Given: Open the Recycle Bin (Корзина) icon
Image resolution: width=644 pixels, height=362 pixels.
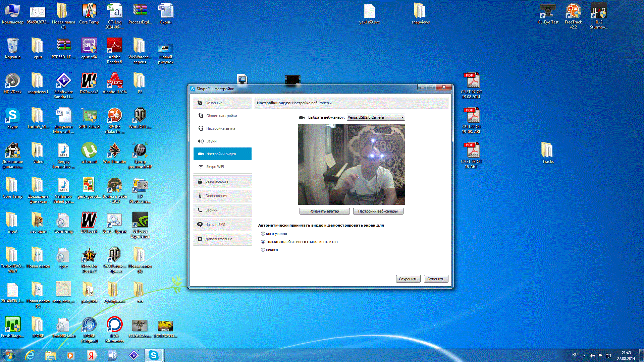Looking at the screenshot, I should [x=12, y=49].
